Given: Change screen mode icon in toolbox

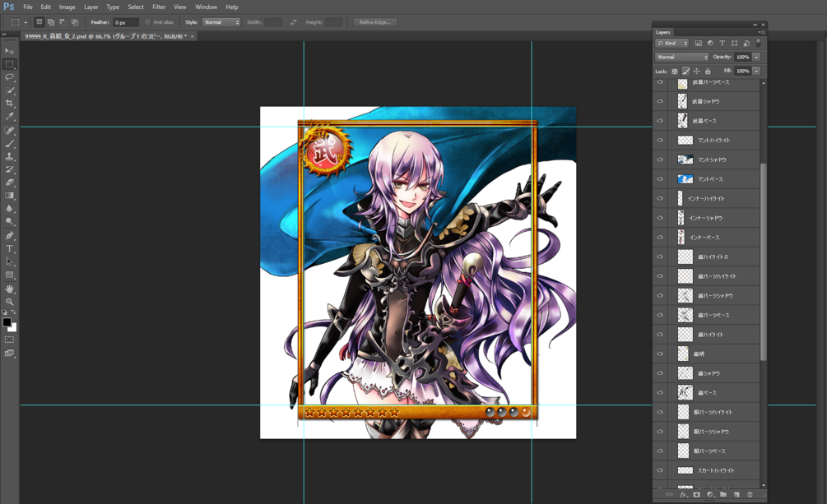Looking at the screenshot, I should (10, 354).
